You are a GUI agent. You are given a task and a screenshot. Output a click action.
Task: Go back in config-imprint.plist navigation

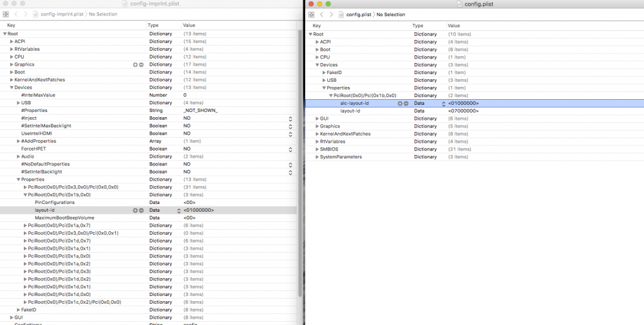(16, 14)
